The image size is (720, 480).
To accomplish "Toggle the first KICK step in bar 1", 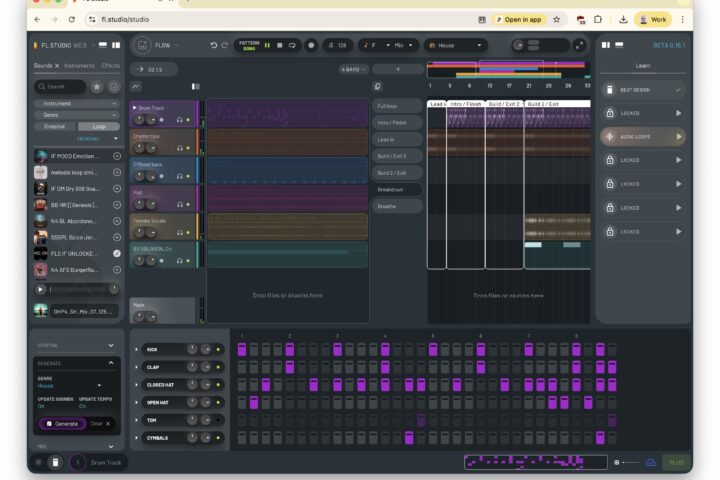I will click(x=242, y=350).
